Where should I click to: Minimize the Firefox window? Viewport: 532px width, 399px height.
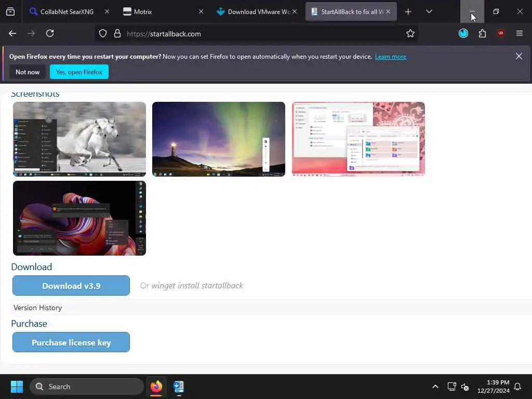[472, 11]
